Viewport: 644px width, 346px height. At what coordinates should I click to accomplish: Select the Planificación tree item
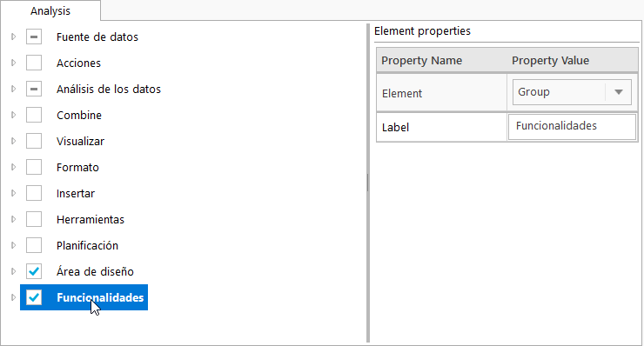pos(88,245)
